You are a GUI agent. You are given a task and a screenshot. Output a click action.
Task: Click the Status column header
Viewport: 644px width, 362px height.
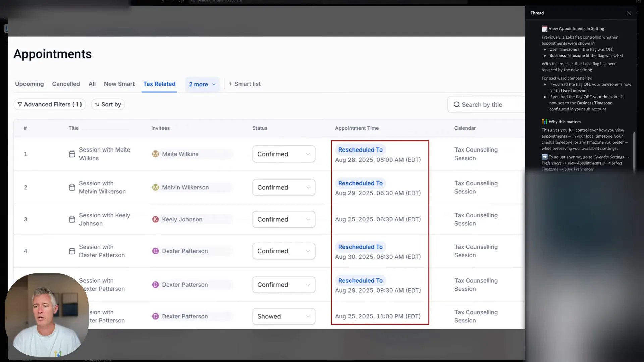click(260, 128)
